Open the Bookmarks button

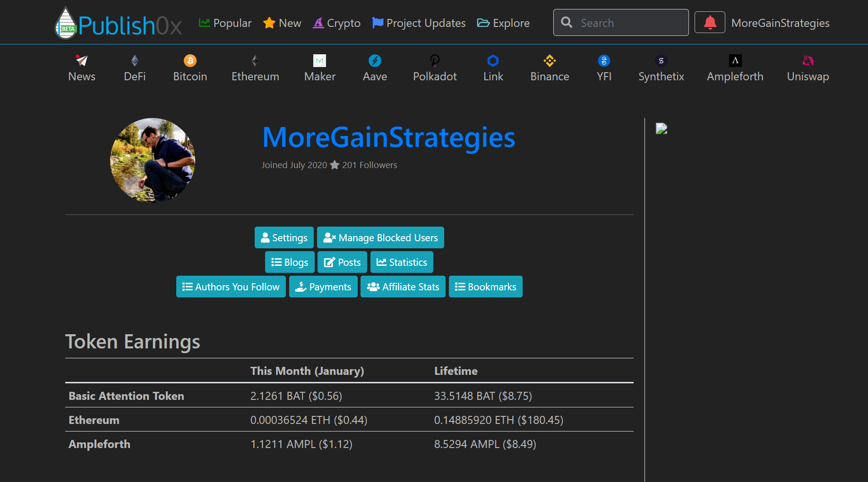[x=486, y=287]
